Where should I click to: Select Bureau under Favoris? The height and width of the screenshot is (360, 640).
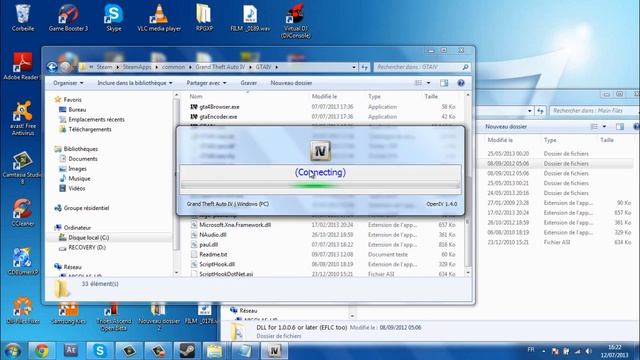click(x=77, y=109)
